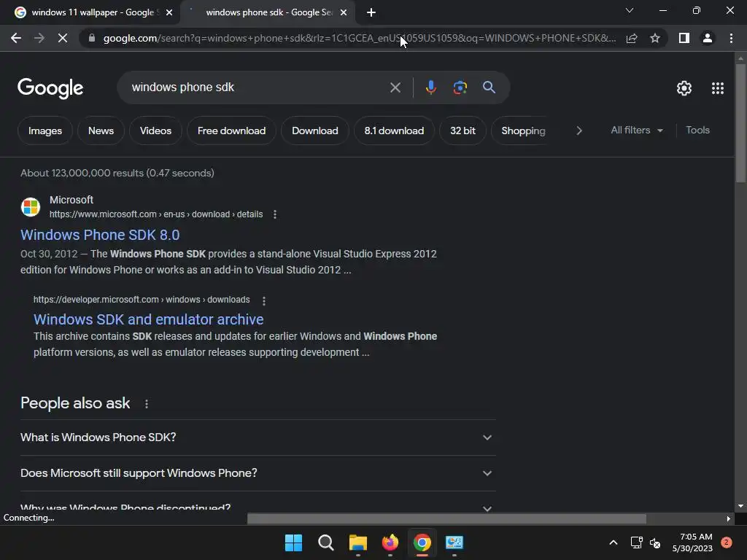
Task: Show hidden system tray icons
Action: click(x=614, y=542)
